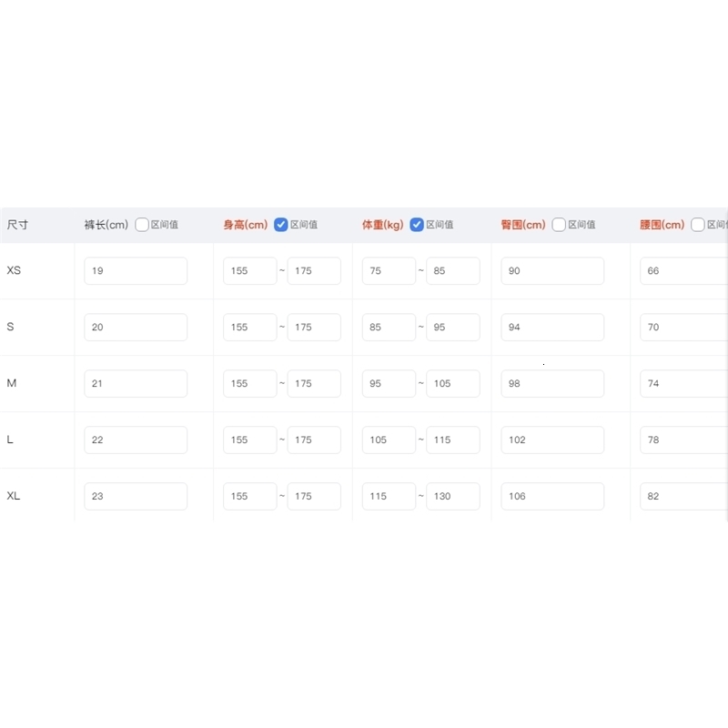
Task: Click the 身高(cm) column label
Action: [246, 225]
